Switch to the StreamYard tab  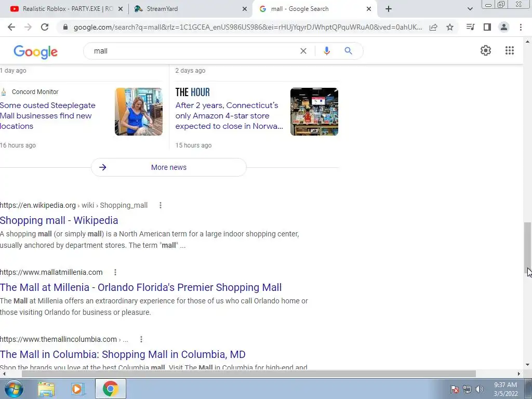pos(190,9)
